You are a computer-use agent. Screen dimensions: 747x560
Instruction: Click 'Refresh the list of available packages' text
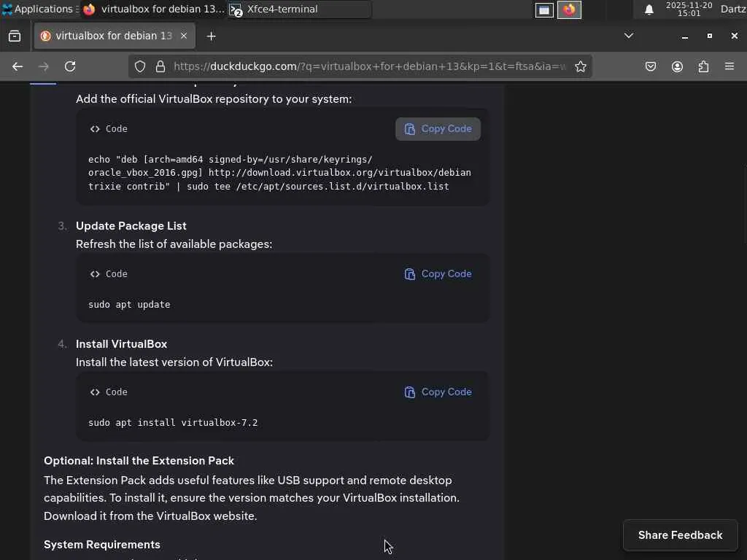174,244
